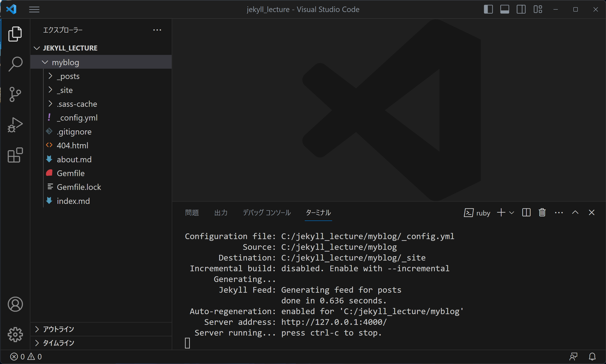Click the 404.html HTML brackets icon
This screenshot has width=606, height=364.
click(49, 145)
